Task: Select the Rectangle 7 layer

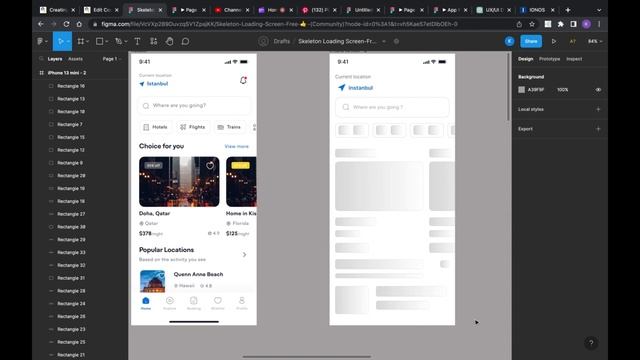Action: [x=70, y=124]
